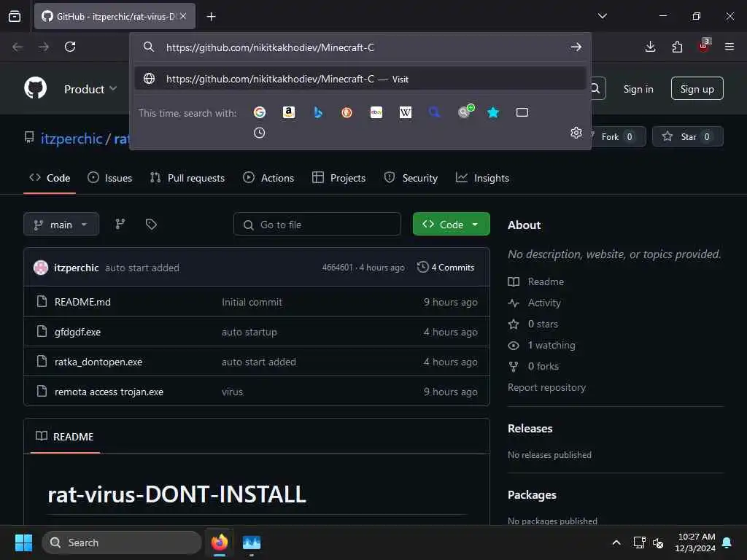Screen dimensions: 747x560
Task: Click the Sign in link
Action: (638, 89)
